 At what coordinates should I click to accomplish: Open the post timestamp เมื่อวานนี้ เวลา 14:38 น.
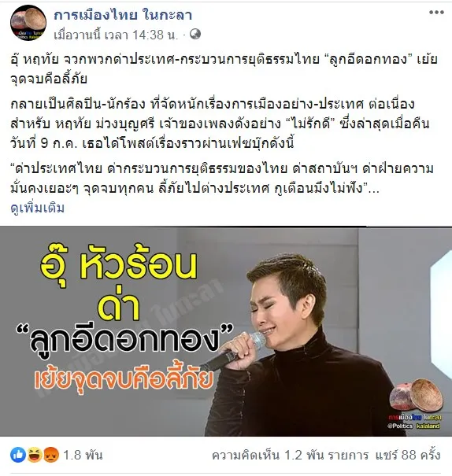coord(116,35)
